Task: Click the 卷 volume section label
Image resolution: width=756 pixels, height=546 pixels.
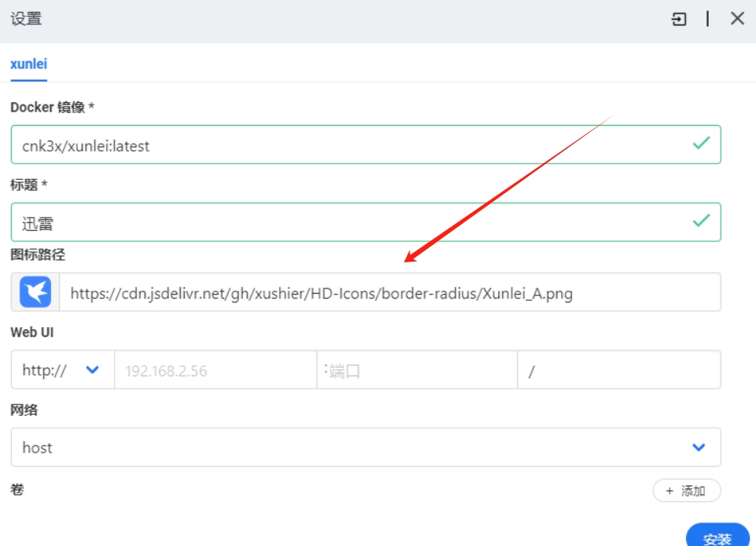Action: point(17,489)
